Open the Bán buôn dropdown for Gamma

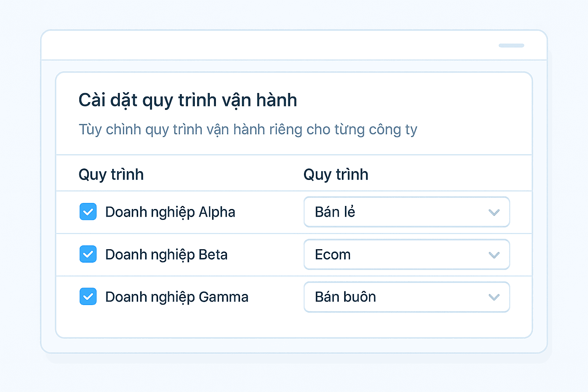point(407,297)
